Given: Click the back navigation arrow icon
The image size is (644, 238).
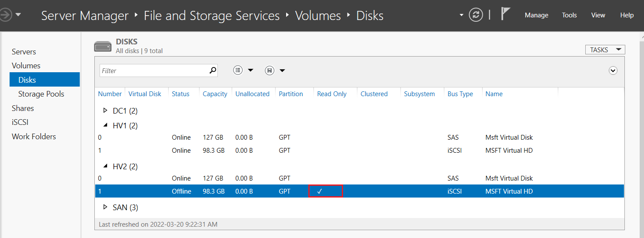Looking at the screenshot, I should point(5,15).
